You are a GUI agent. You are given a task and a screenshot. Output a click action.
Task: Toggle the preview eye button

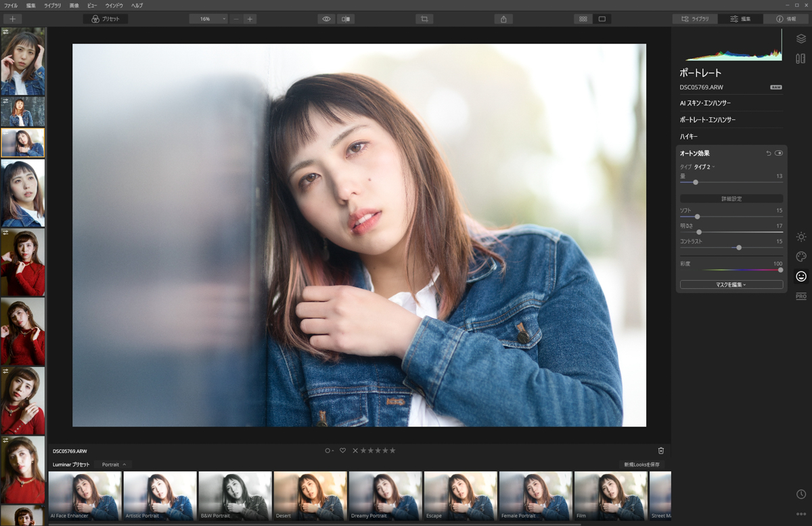[x=326, y=19]
